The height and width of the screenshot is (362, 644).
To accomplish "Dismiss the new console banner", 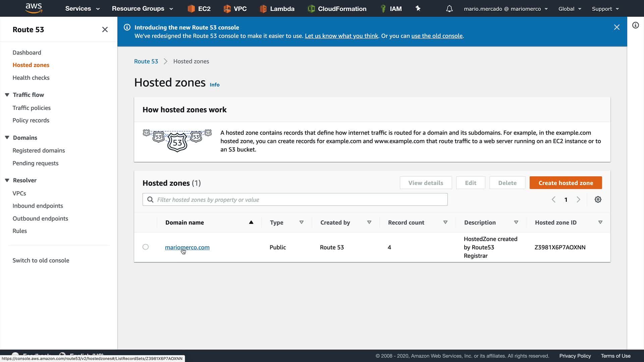I will 616,27.
